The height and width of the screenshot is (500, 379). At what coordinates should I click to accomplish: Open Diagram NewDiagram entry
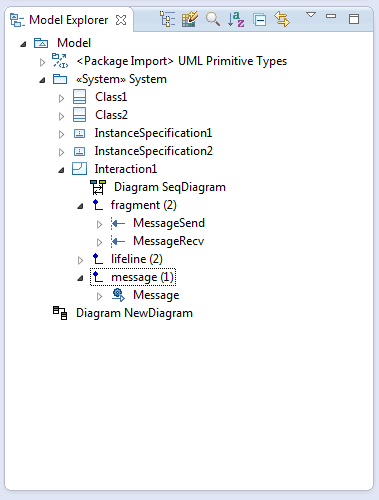[x=134, y=313]
